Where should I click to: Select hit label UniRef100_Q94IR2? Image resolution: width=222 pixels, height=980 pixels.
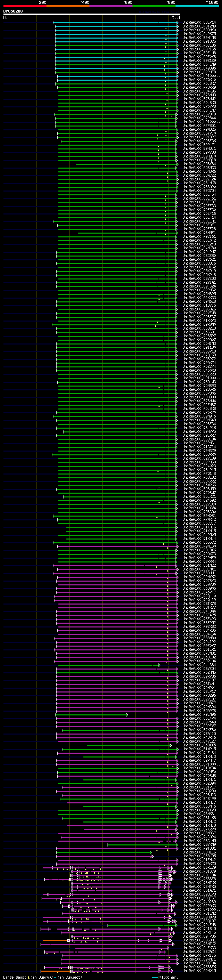point(199,642)
